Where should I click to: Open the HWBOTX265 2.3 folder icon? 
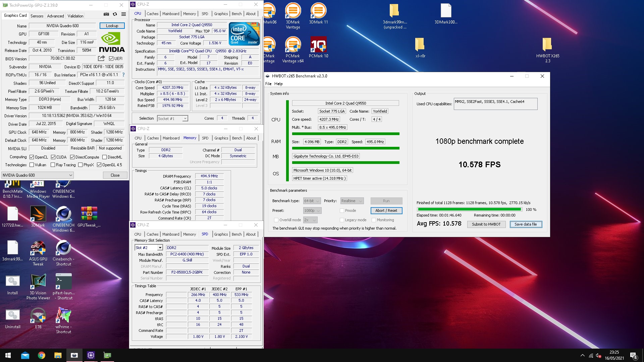point(547,50)
